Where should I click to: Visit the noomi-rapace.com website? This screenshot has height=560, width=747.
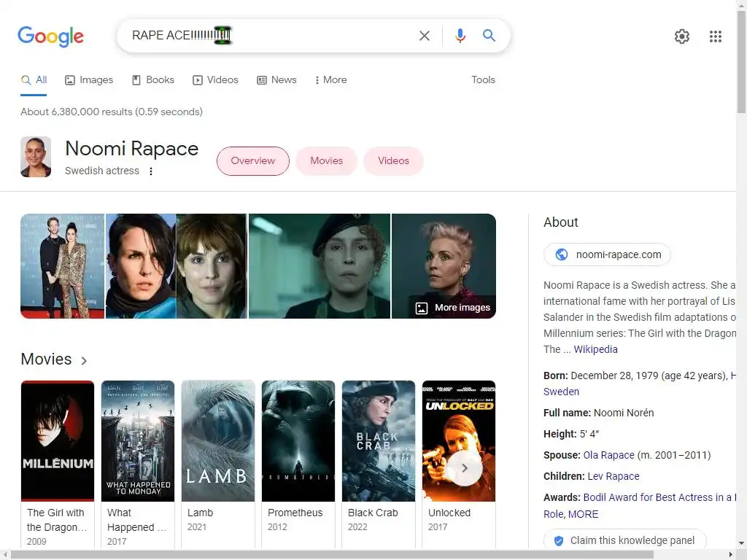(607, 254)
